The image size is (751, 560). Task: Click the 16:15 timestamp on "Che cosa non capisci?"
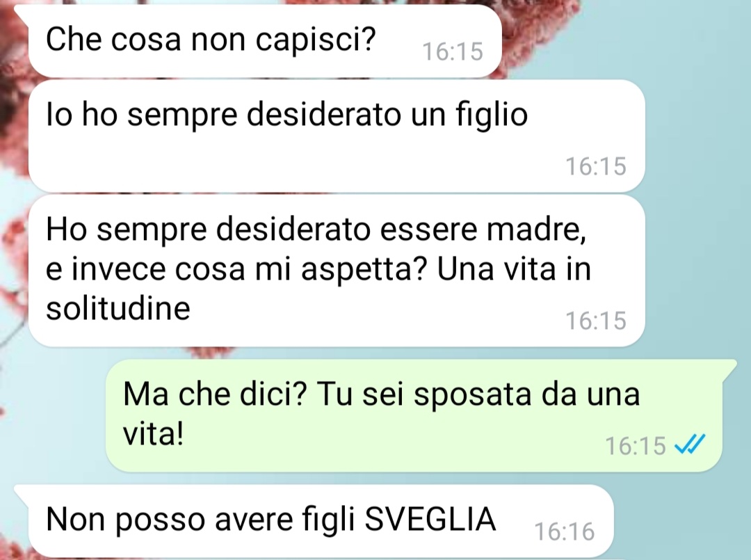tap(453, 51)
